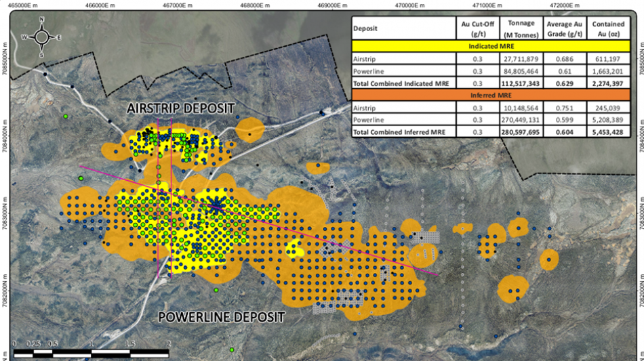Click the inferred total ounces 5,453,428

point(608,132)
